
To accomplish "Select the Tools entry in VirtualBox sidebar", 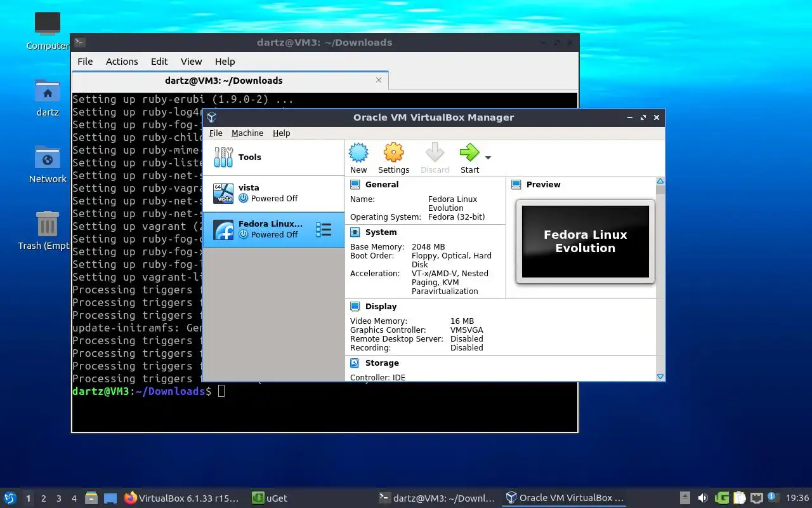I will [x=273, y=157].
